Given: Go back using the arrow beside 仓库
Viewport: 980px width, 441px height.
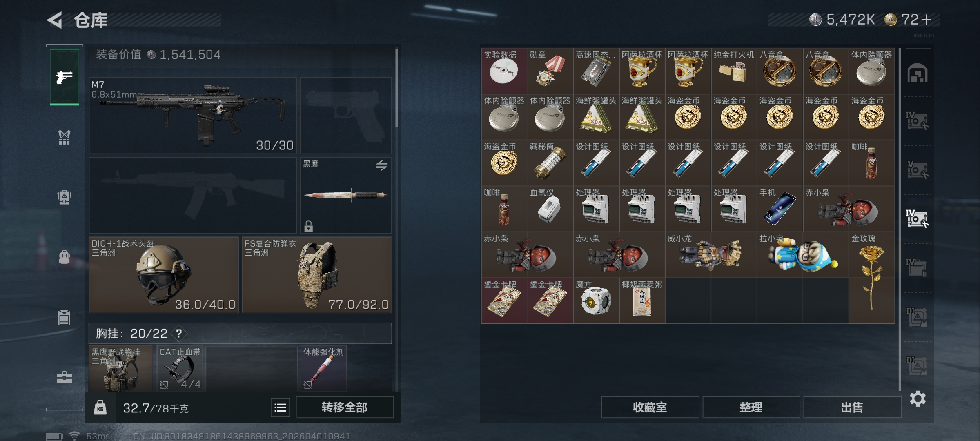Looking at the screenshot, I should (x=55, y=20).
